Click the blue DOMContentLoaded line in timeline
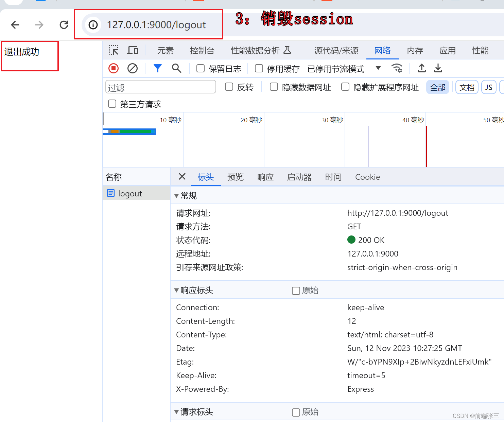504x422 pixels. coord(368,146)
